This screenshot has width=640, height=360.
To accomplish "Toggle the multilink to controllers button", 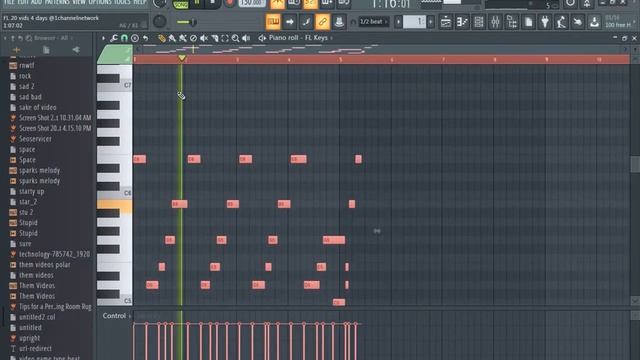I will [x=339, y=22].
